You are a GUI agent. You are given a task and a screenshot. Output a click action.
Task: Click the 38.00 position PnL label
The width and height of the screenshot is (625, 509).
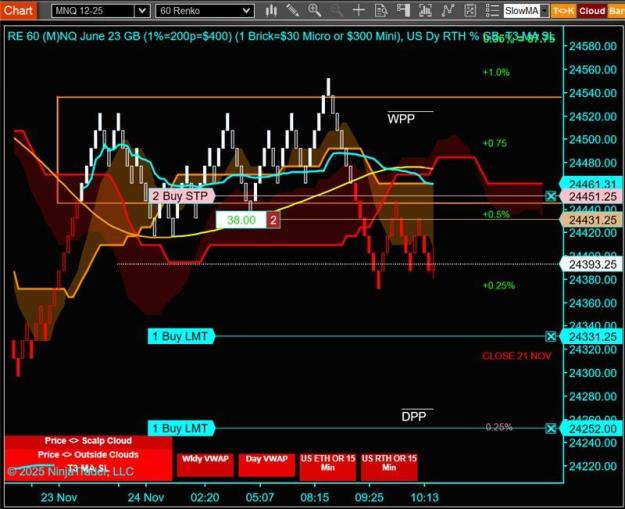(241, 220)
